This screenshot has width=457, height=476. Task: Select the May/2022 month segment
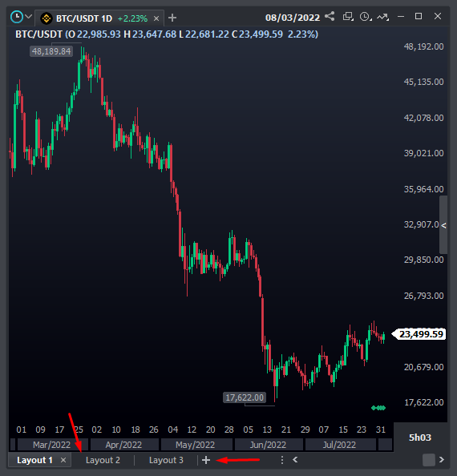[196, 445]
